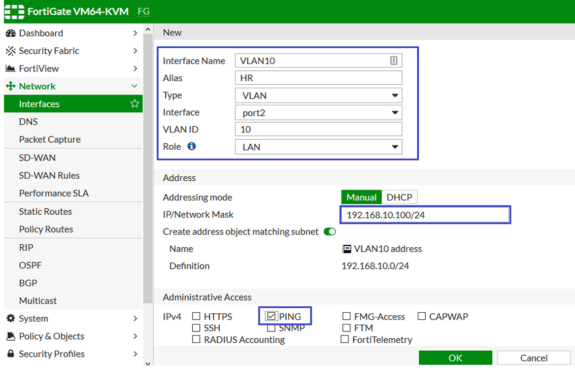The width and height of the screenshot is (575, 392).
Task: Click the Interface Name input field
Action: tap(318, 61)
